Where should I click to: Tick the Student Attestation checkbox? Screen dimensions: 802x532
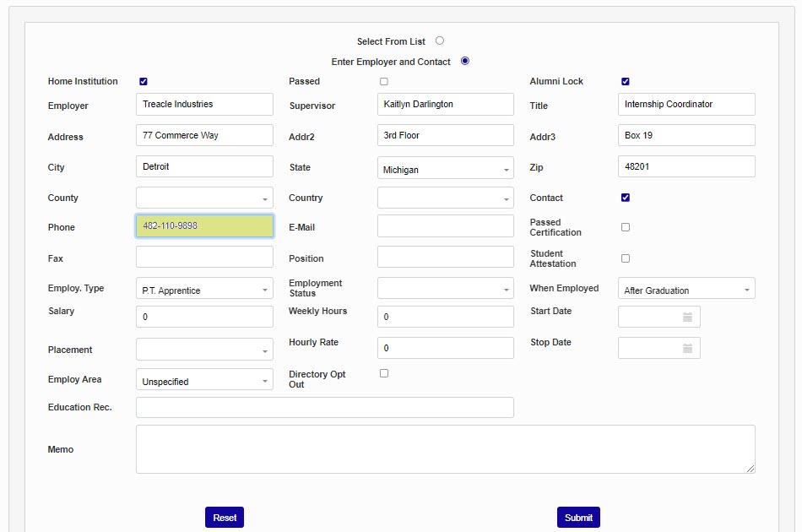tap(626, 258)
